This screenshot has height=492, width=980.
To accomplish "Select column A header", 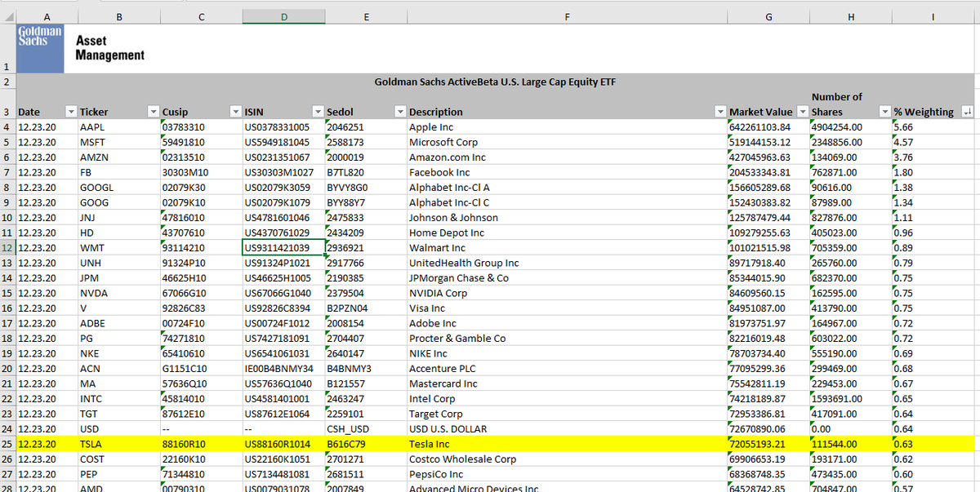I will 47,16.
